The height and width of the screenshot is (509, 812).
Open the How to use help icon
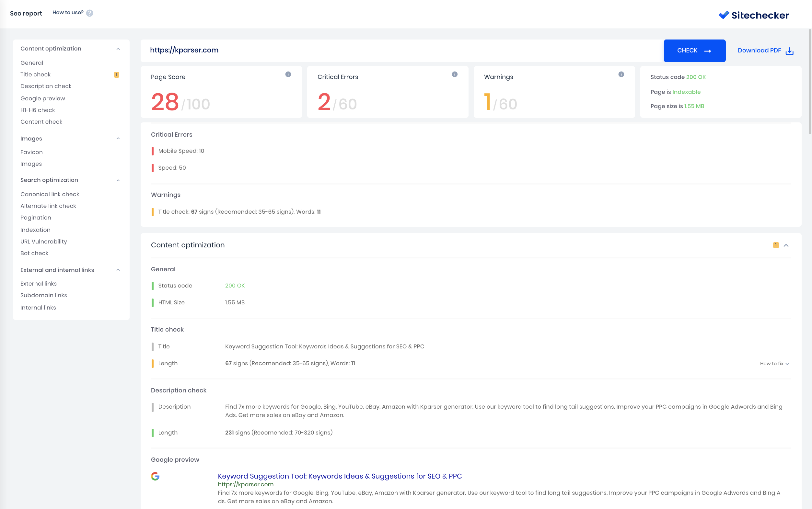[89, 13]
